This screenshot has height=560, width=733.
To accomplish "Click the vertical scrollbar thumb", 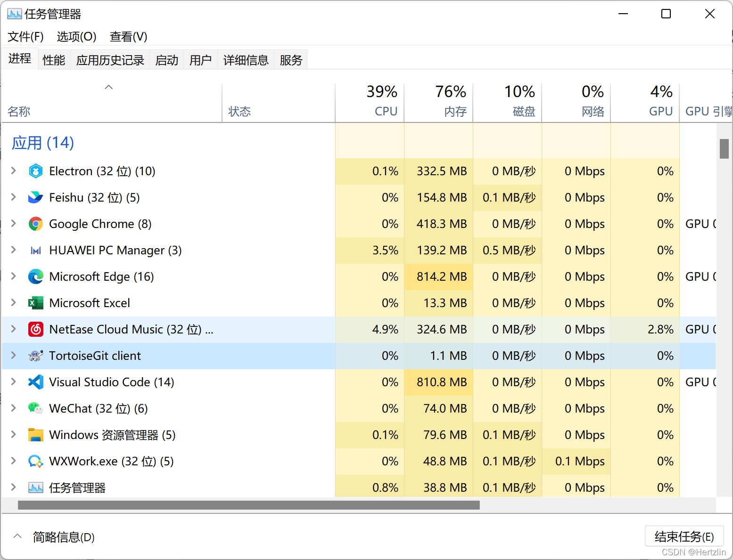I will (x=724, y=149).
